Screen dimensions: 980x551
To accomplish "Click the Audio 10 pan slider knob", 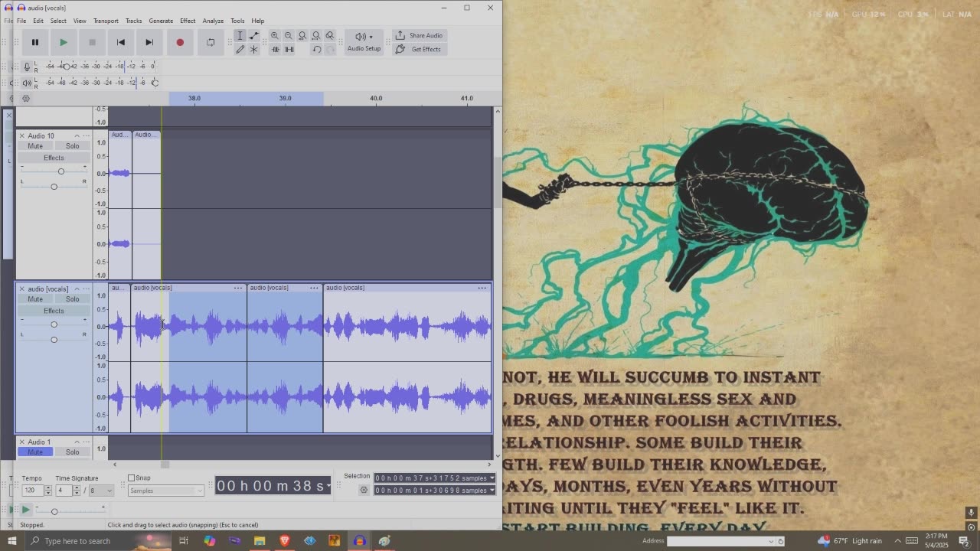I will 54,187.
